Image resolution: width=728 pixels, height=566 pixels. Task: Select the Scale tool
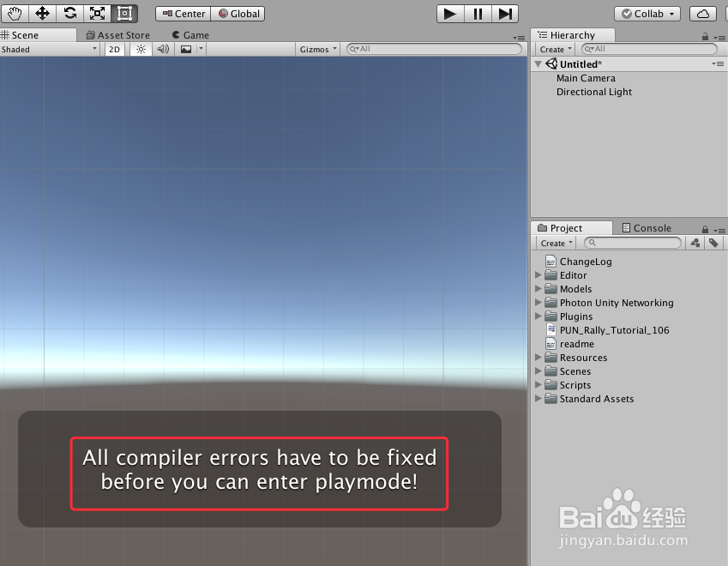coord(97,14)
